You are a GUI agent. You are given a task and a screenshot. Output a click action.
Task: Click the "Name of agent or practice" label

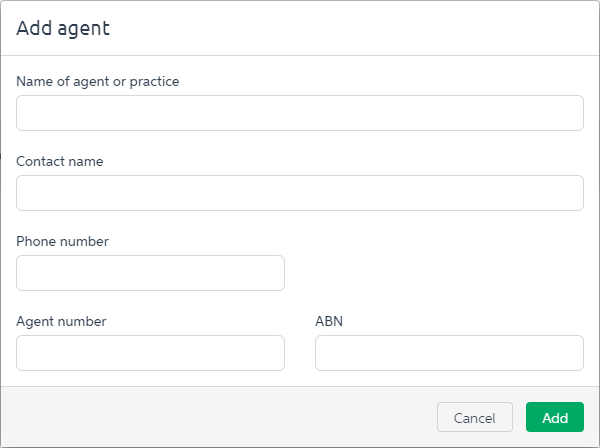(x=98, y=81)
